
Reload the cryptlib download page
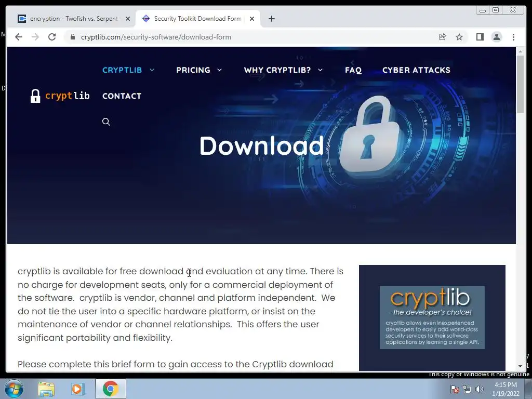pyautogui.click(x=52, y=37)
